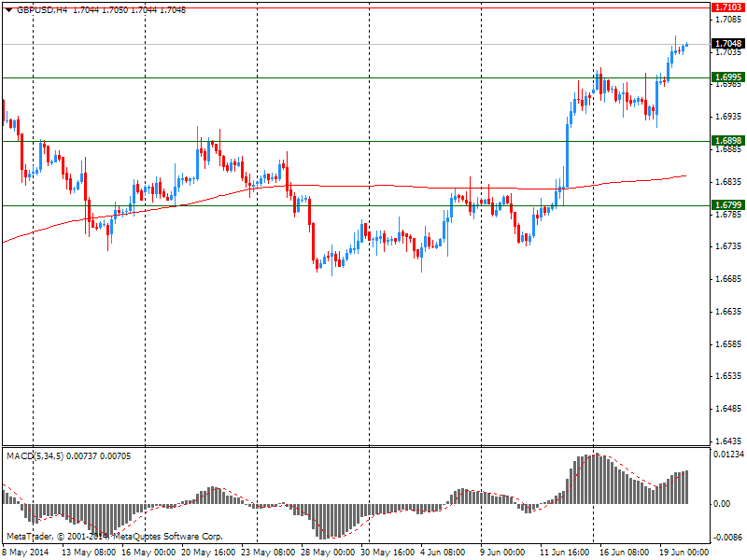
Task: Click the GBPUSD,H4 chart title text
Action: pos(42,10)
